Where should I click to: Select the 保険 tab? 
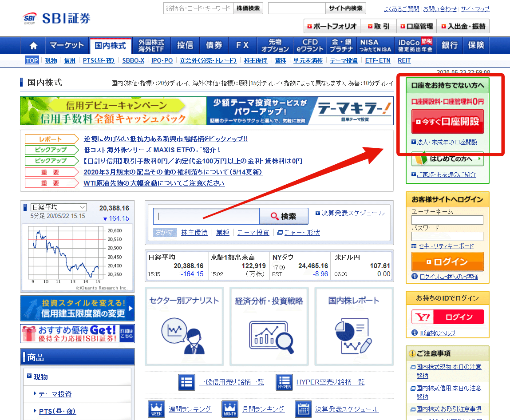[x=476, y=45]
